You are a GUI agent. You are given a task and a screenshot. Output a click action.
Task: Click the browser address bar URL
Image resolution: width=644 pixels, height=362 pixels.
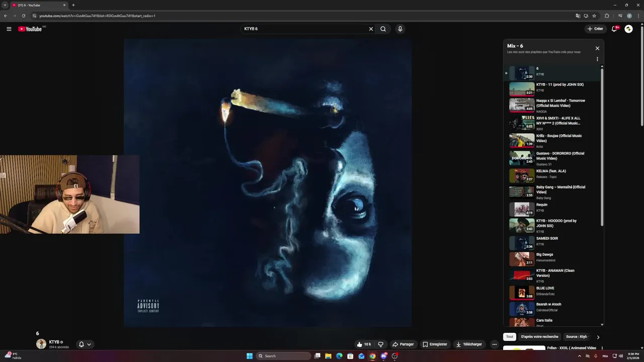[97, 16]
